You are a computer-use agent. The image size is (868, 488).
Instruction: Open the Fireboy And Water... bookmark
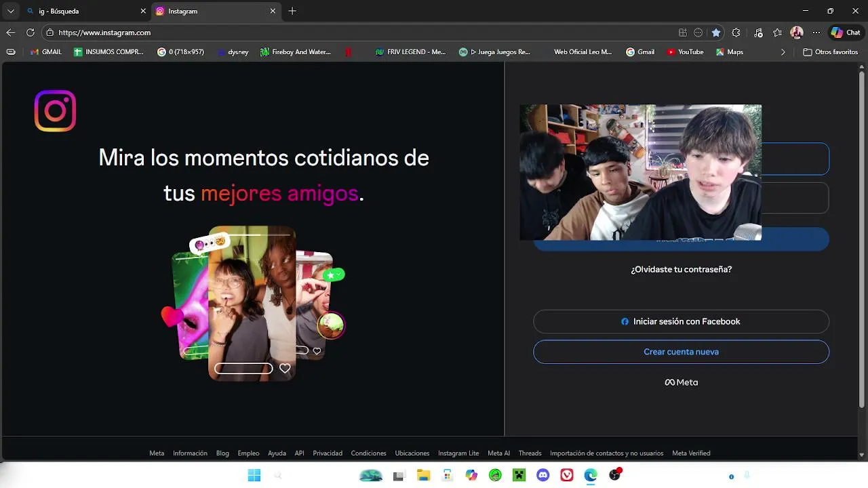295,52
